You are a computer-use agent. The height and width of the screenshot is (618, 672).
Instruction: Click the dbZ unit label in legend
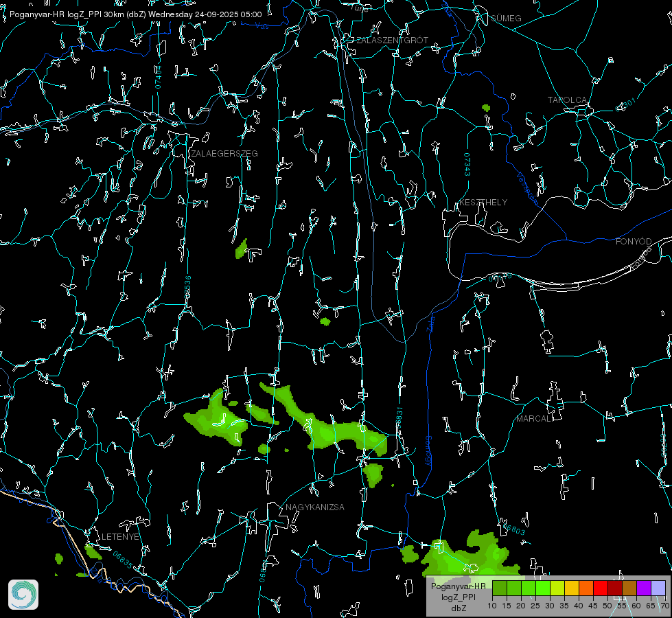click(x=459, y=608)
